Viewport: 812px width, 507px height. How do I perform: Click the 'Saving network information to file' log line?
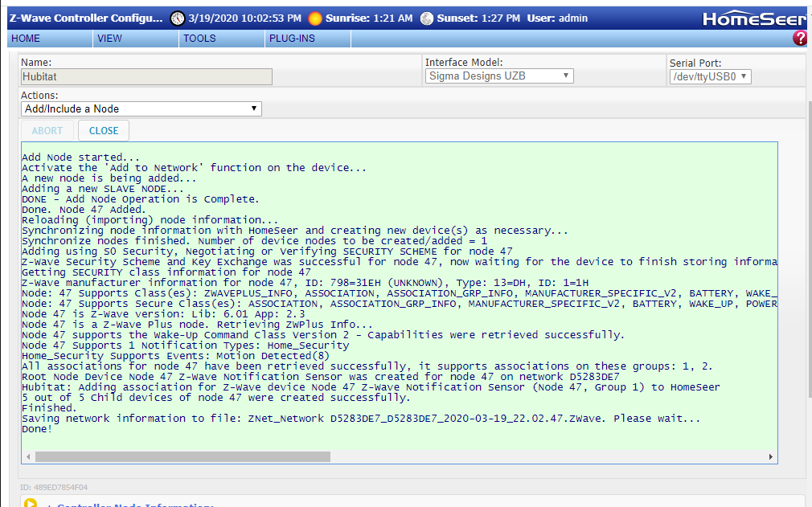pyautogui.click(x=361, y=419)
